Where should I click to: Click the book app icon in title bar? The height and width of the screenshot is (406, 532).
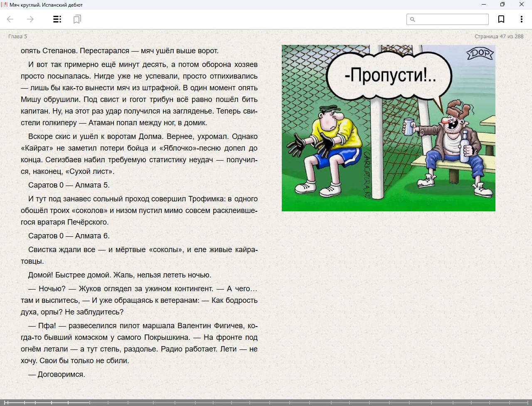[x=4, y=5]
